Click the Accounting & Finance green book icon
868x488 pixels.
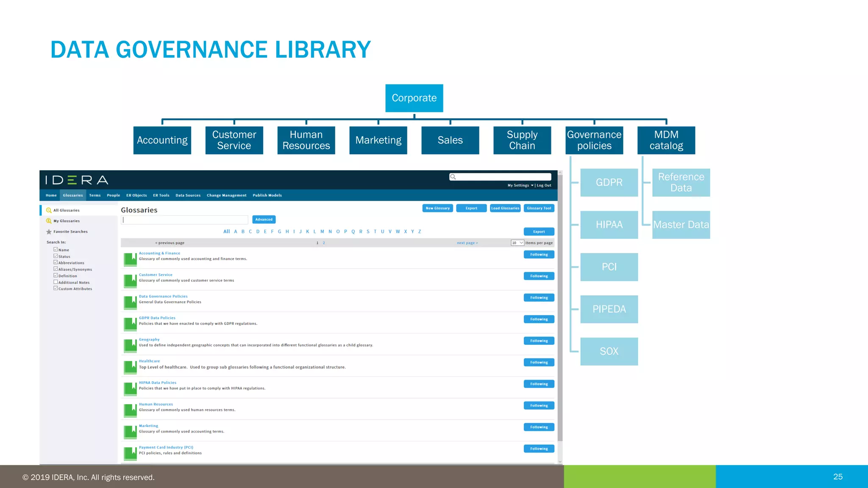(130, 259)
